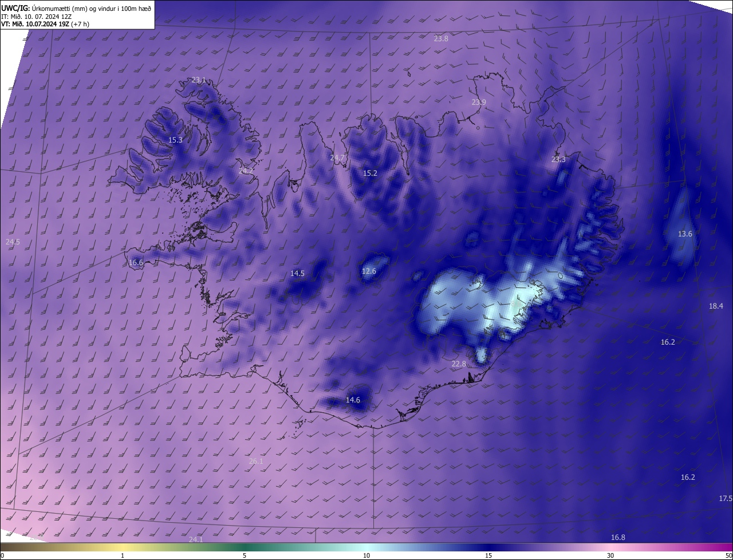The image size is (733, 560).
Task: Click the 18.4 value label on the map
Action: pyautogui.click(x=716, y=306)
